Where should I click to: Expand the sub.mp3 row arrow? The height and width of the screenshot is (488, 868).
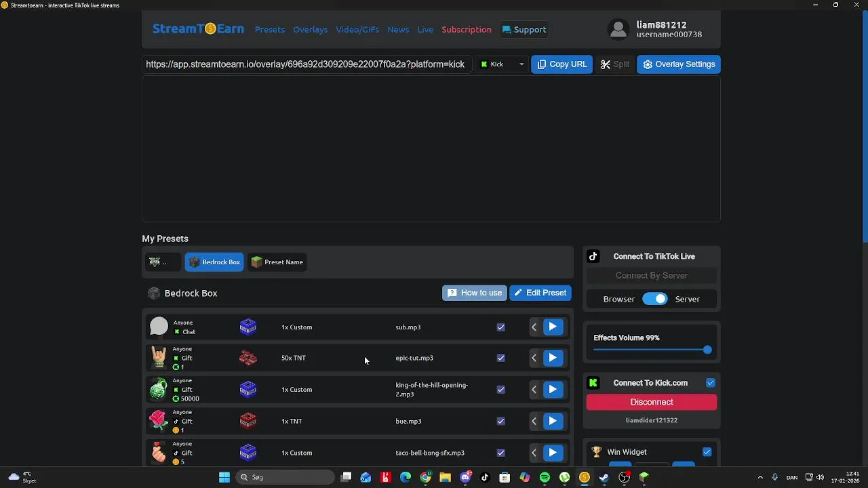534,327
